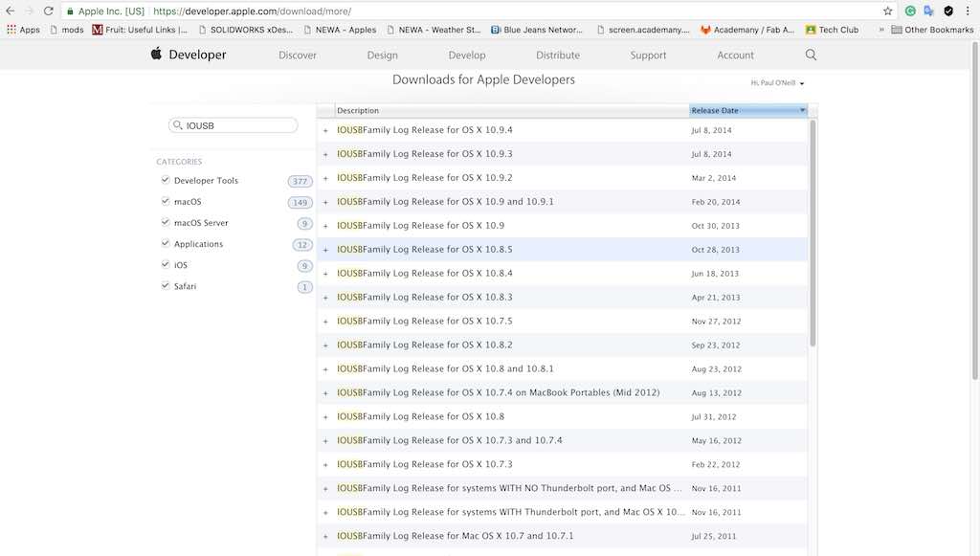The image size is (980, 556).
Task: Open the Other Bookmarks folder
Action: pyautogui.click(x=932, y=30)
